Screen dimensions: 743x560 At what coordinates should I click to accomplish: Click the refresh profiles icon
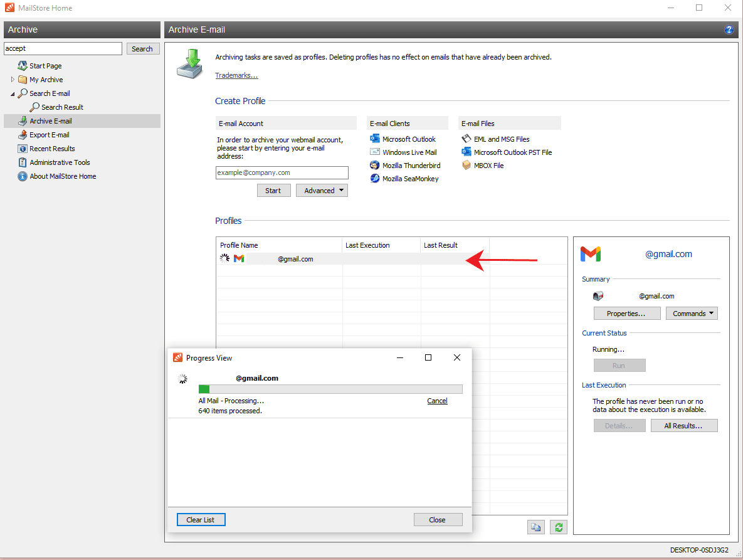[558, 527]
